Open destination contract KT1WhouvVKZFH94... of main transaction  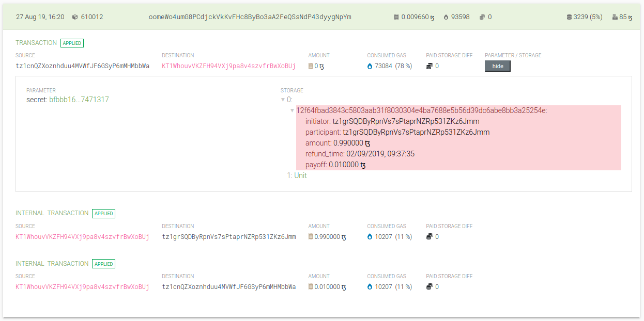pos(228,66)
